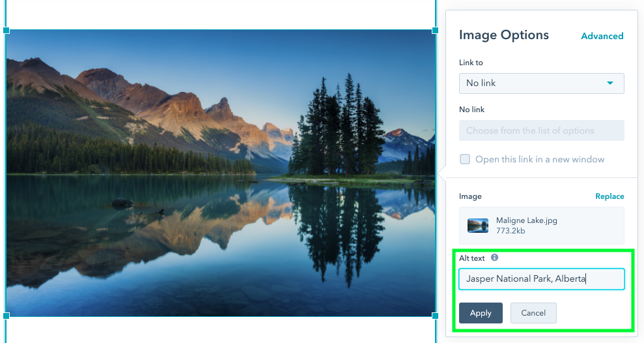Click the 773.2kb file size text

(511, 231)
